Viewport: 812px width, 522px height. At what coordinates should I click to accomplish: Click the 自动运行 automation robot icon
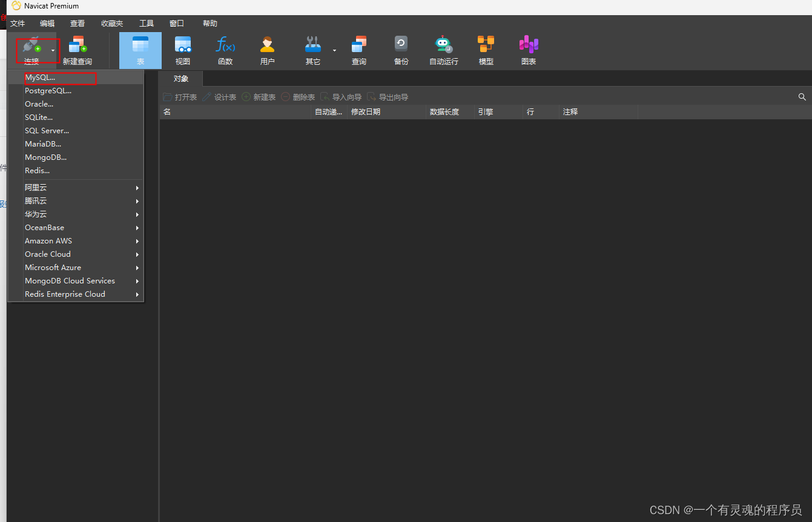(x=444, y=45)
